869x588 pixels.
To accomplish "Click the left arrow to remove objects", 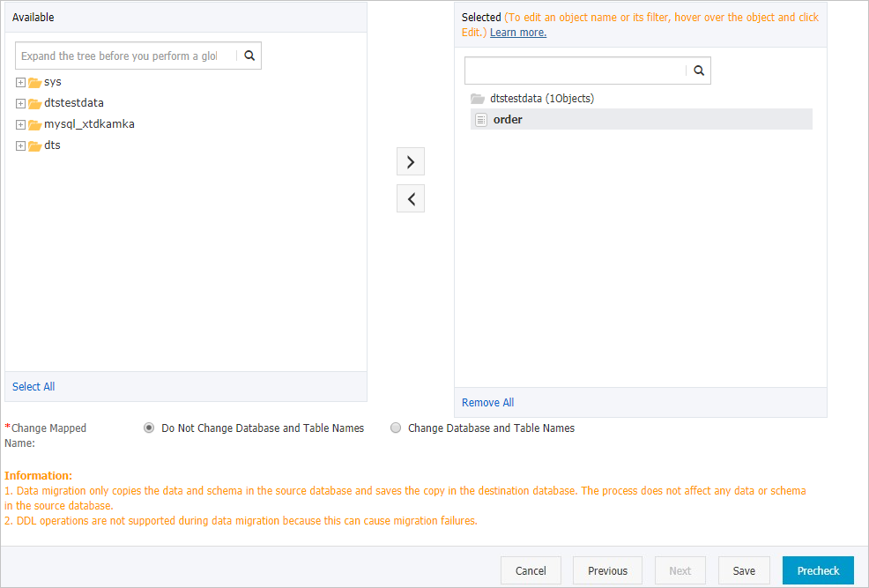I will pos(410,197).
